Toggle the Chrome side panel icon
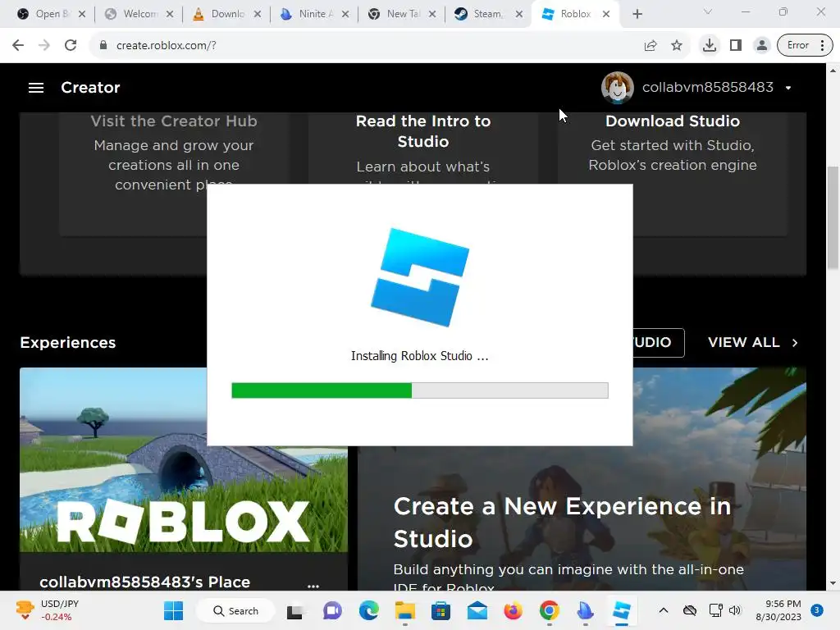 (x=736, y=46)
